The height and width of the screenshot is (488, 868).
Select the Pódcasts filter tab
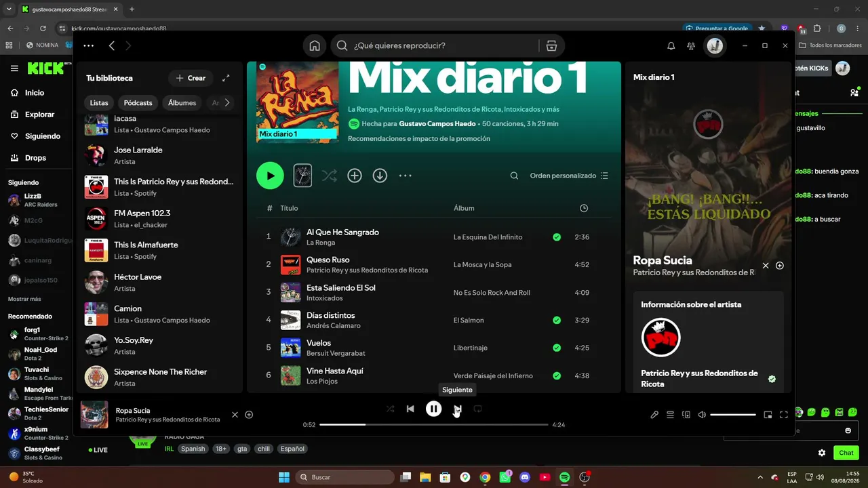click(x=138, y=103)
